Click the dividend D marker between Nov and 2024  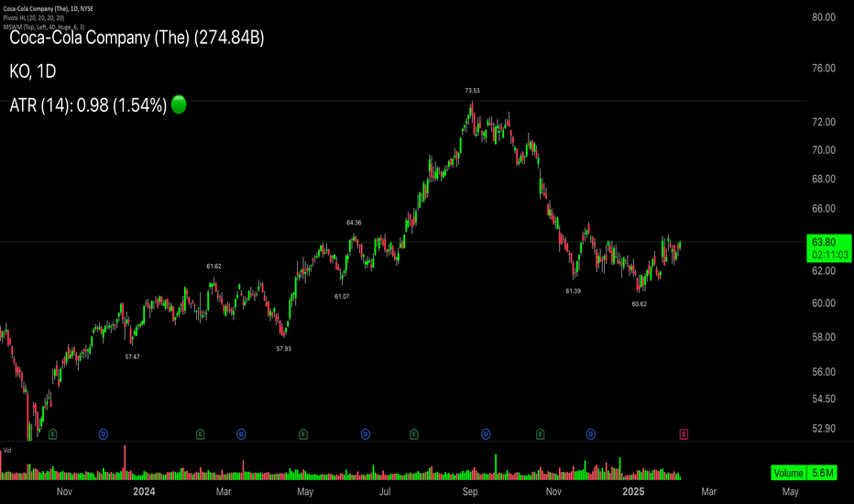[x=104, y=434]
